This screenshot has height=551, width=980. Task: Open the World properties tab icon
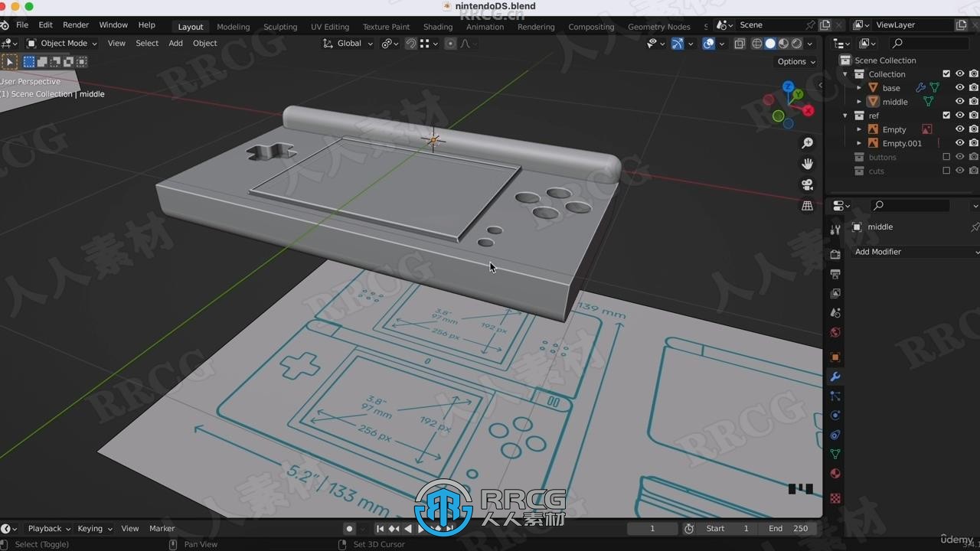pyautogui.click(x=835, y=333)
